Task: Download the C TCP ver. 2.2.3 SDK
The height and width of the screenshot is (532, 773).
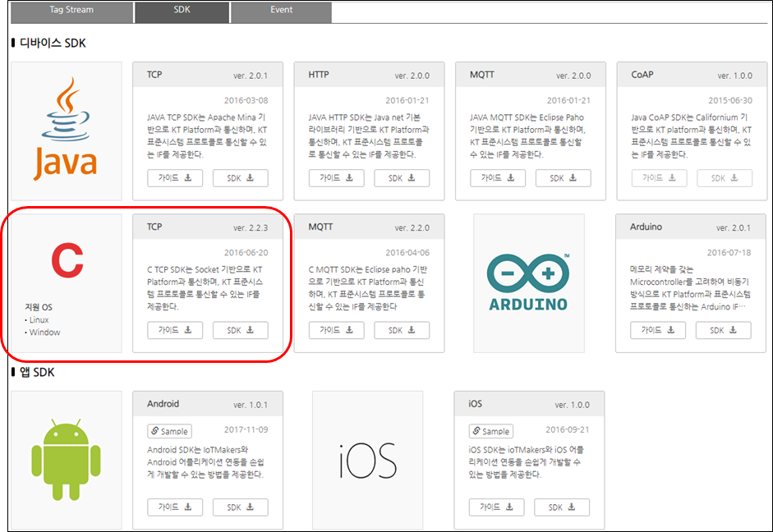Action: pos(240,330)
